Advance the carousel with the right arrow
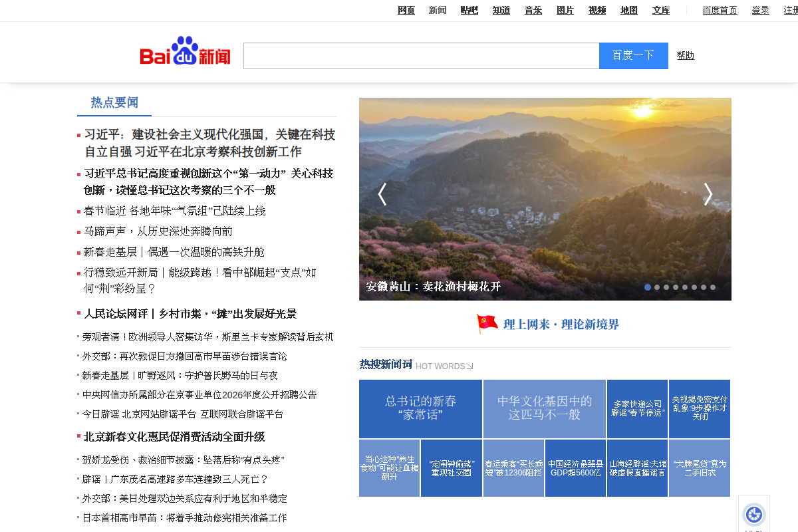The height and width of the screenshot is (532, 798). pyautogui.click(x=707, y=194)
